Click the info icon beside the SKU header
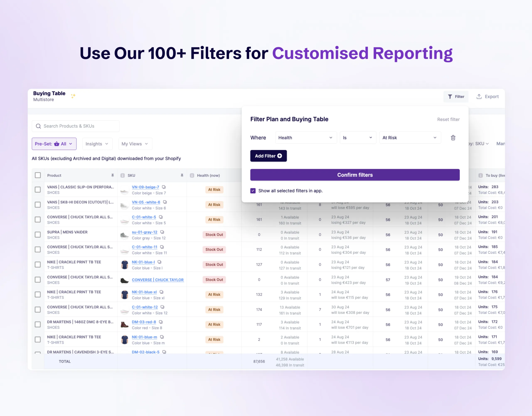This screenshot has height=416, width=532. (123, 176)
